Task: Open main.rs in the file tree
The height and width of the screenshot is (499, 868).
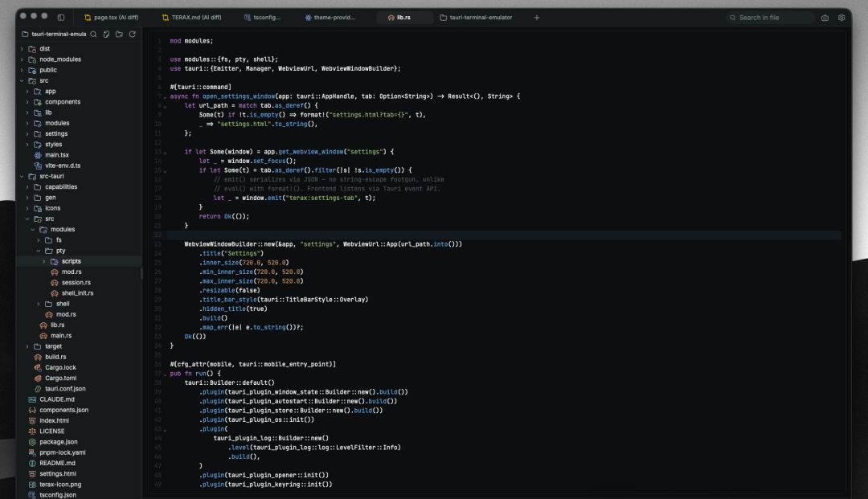Action: pos(61,336)
